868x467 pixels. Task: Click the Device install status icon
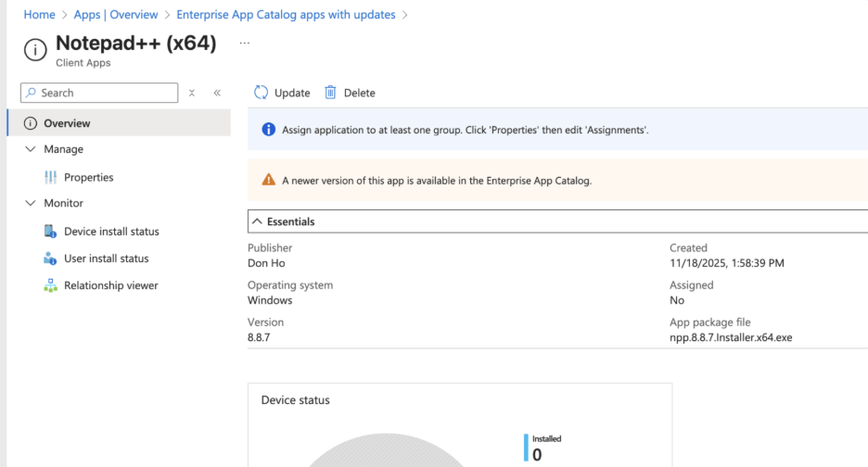pos(50,232)
